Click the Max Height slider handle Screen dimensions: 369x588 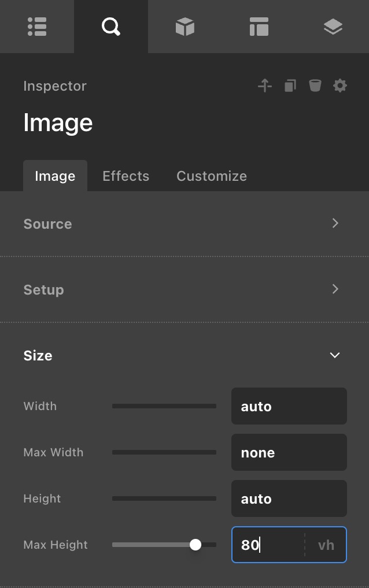point(195,545)
